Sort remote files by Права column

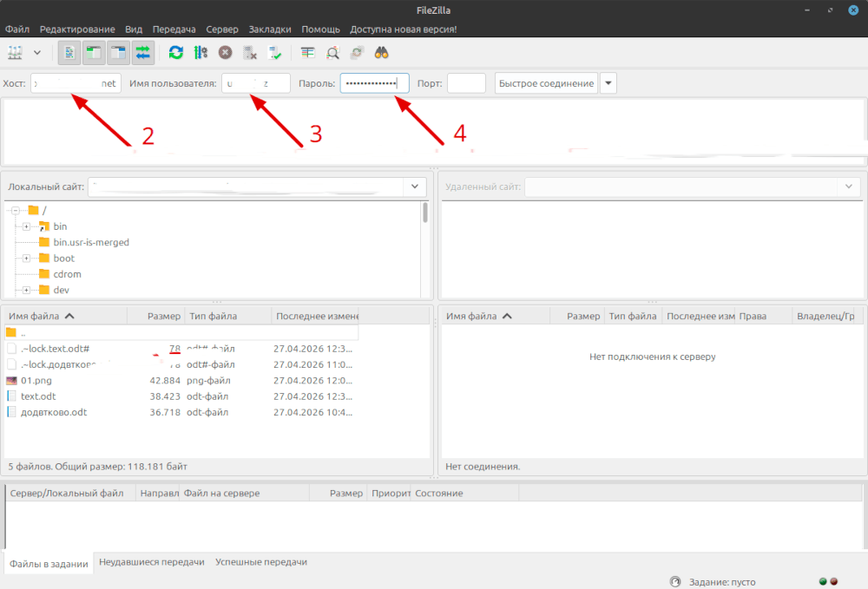pyautogui.click(x=763, y=316)
